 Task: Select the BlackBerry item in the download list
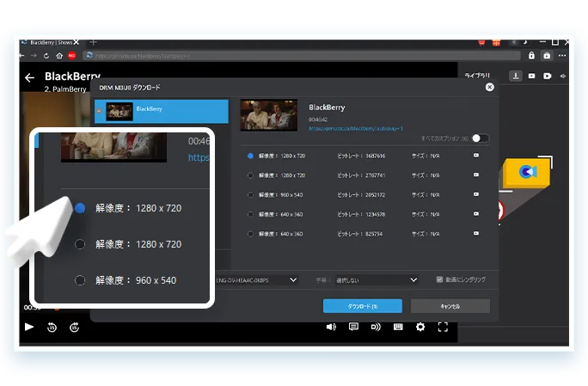tap(162, 111)
